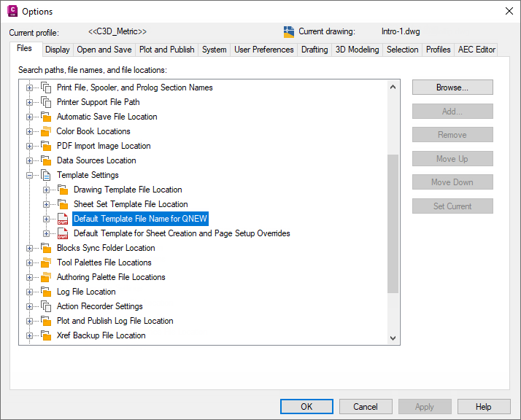Click the Cancel button

coord(366,407)
